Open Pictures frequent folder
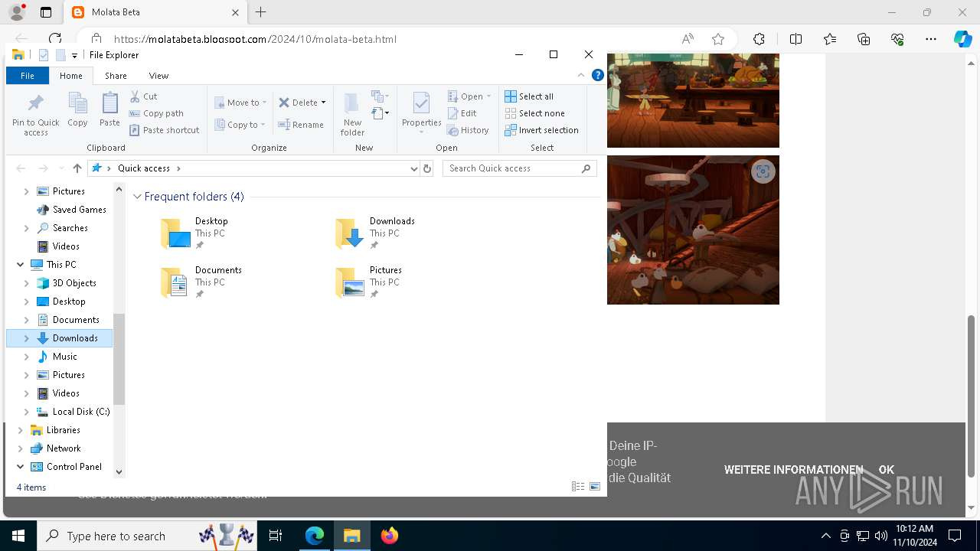Image resolution: width=980 pixels, height=551 pixels. click(x=369, y=282)
